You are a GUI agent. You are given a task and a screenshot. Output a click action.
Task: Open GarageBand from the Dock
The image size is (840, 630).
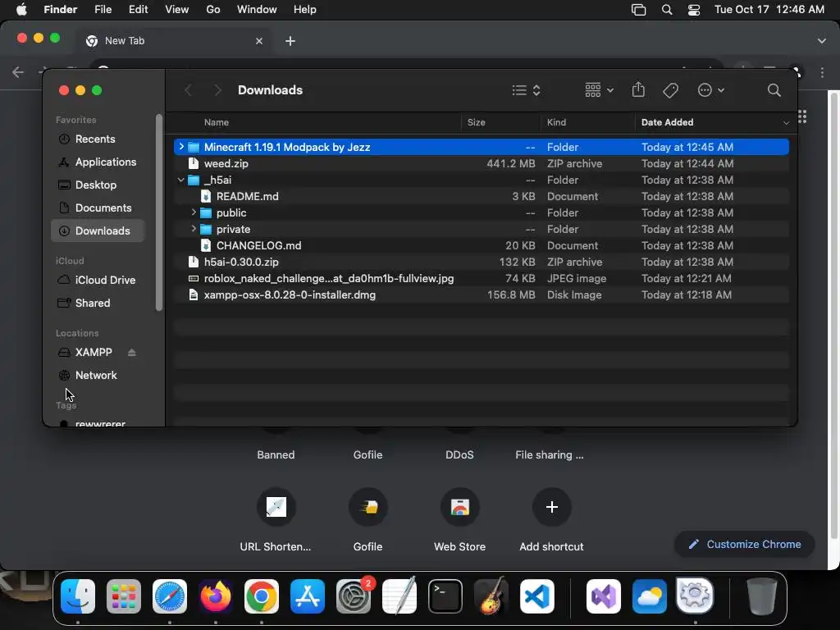click(491, 596)
